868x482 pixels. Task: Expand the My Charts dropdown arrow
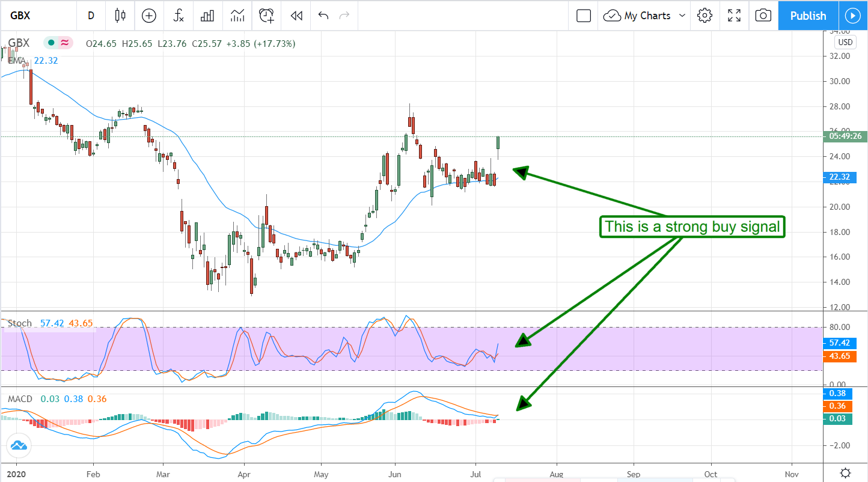(x=682, y=16)
